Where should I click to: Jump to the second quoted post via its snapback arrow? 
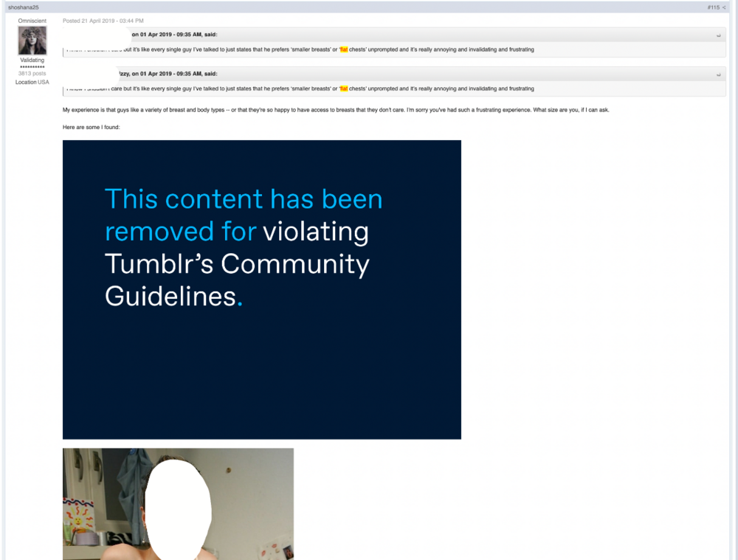tap(718, 75)
